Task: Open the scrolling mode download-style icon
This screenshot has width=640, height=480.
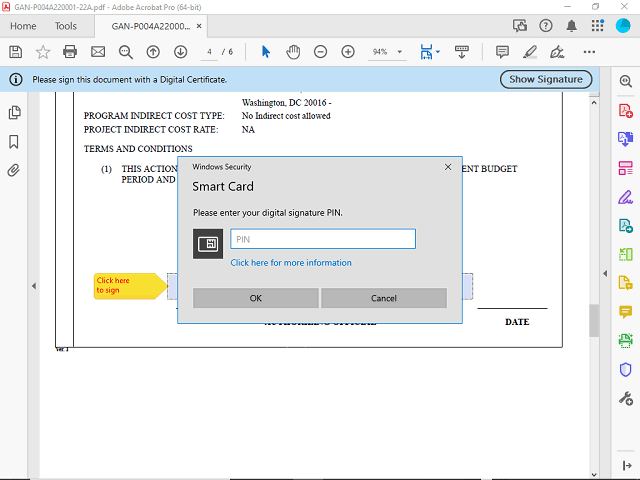Action: coord(462,52)
